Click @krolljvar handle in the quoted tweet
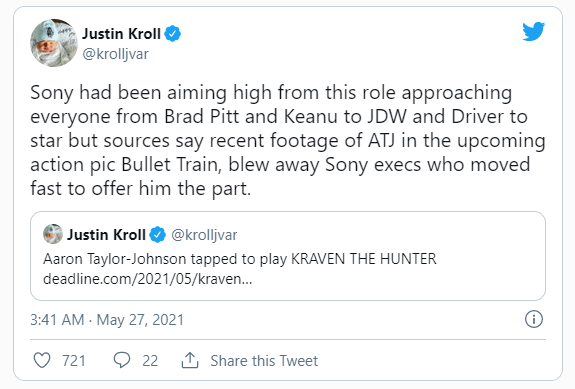575x389 pixels. (x=204, y=235)
